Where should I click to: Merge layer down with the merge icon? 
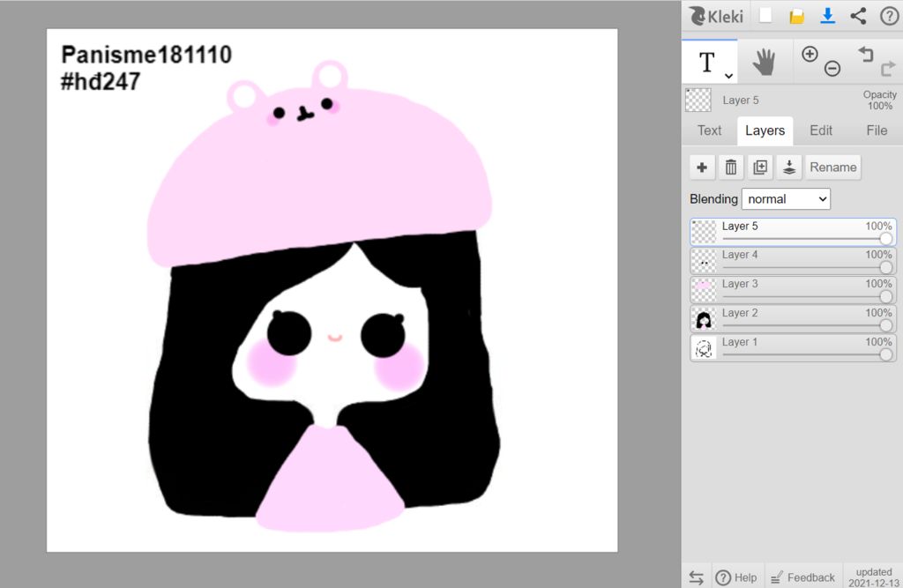[789, 167]
